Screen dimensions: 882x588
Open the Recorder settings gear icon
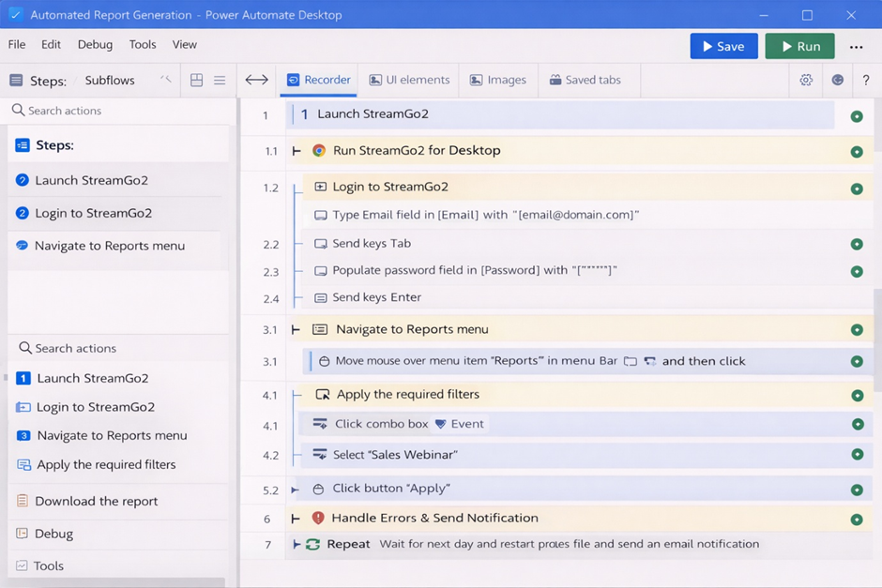pyautogui.click(x=805, y=81)
